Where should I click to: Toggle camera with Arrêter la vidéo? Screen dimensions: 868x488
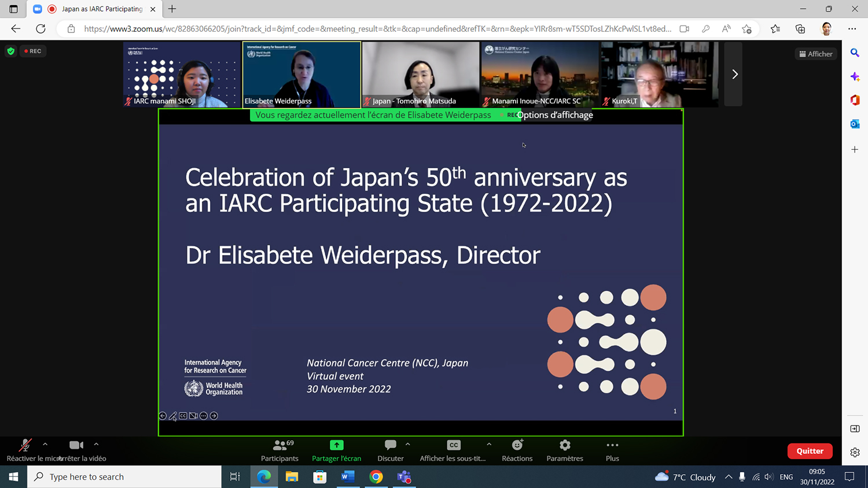coord(76,446)
